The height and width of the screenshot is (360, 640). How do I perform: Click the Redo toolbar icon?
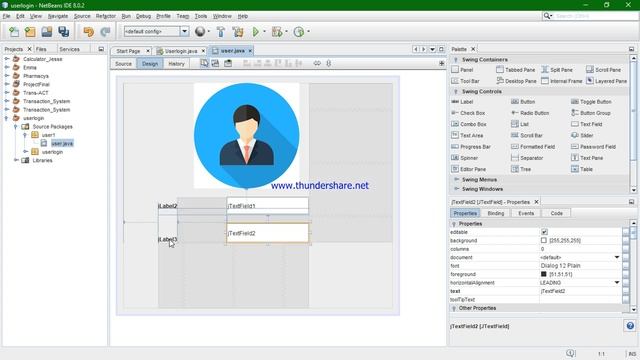[105, 32]
